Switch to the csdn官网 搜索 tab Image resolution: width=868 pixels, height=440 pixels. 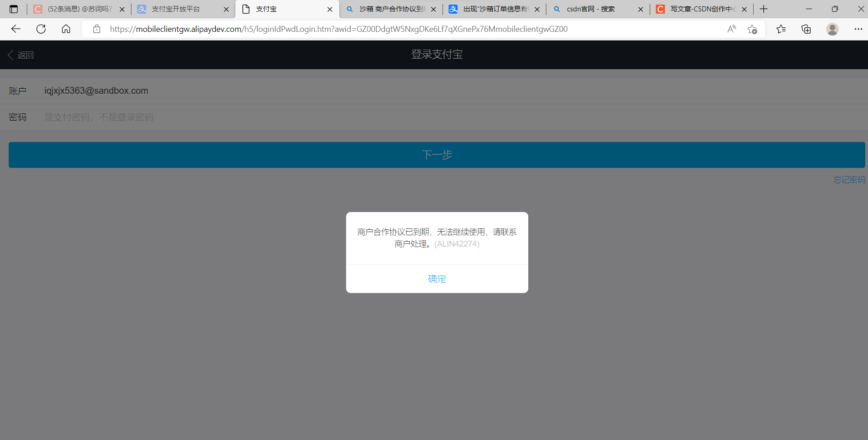pyautogui.click(x=590, y=9)
